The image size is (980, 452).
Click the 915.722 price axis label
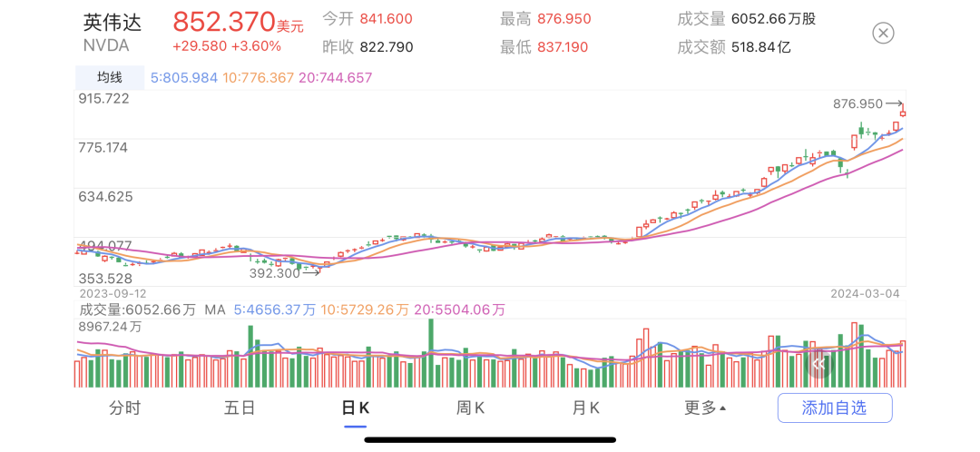click(x=103, y=99)
